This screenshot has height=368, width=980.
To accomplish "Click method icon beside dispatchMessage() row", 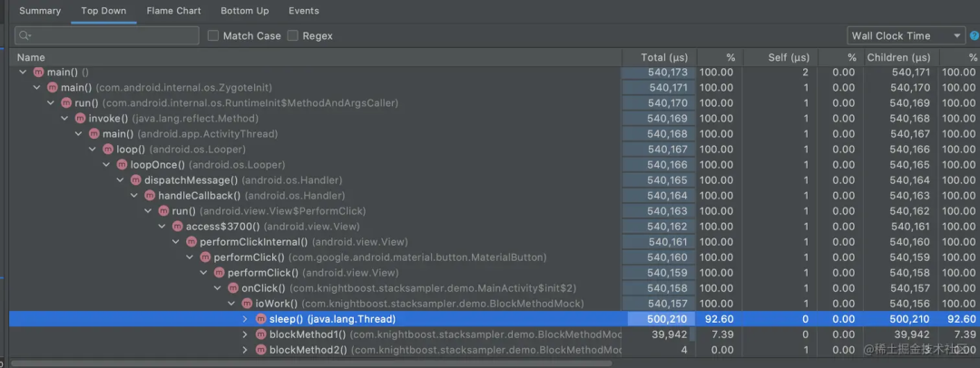I will (x=136, y=180).
